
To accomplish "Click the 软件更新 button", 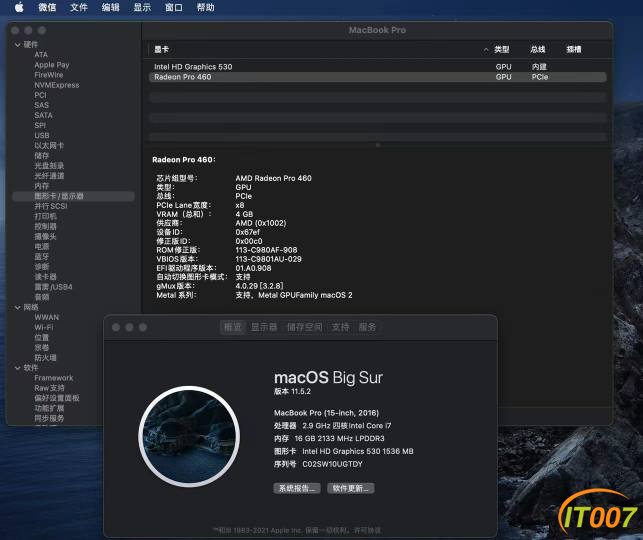I will 351,488.
